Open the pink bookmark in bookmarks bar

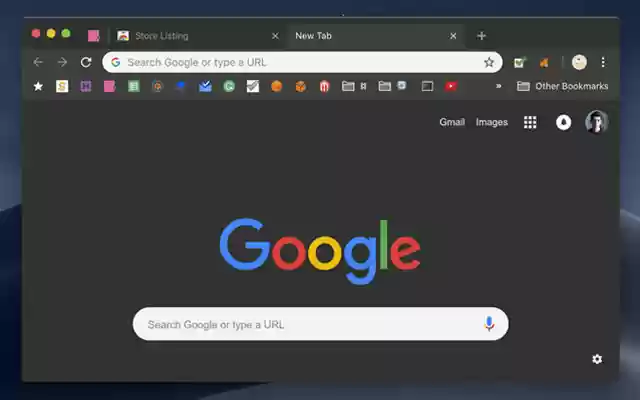pyautogui.click(x=109, y=86)
